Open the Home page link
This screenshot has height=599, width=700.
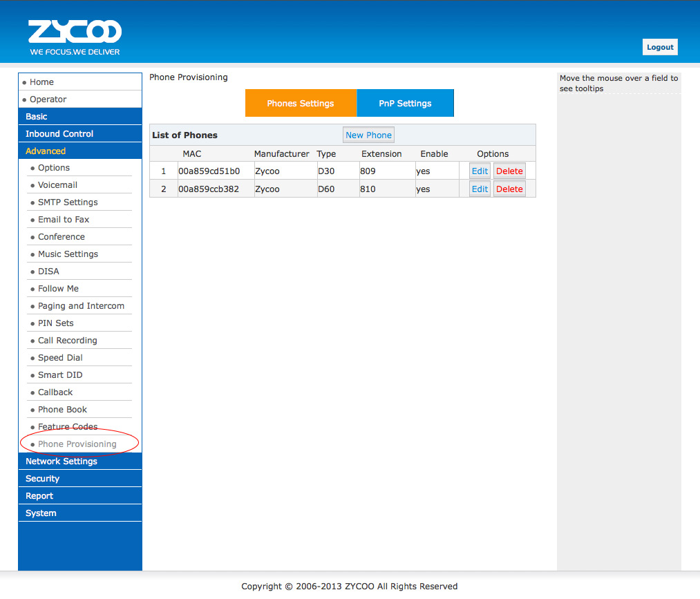41,82
